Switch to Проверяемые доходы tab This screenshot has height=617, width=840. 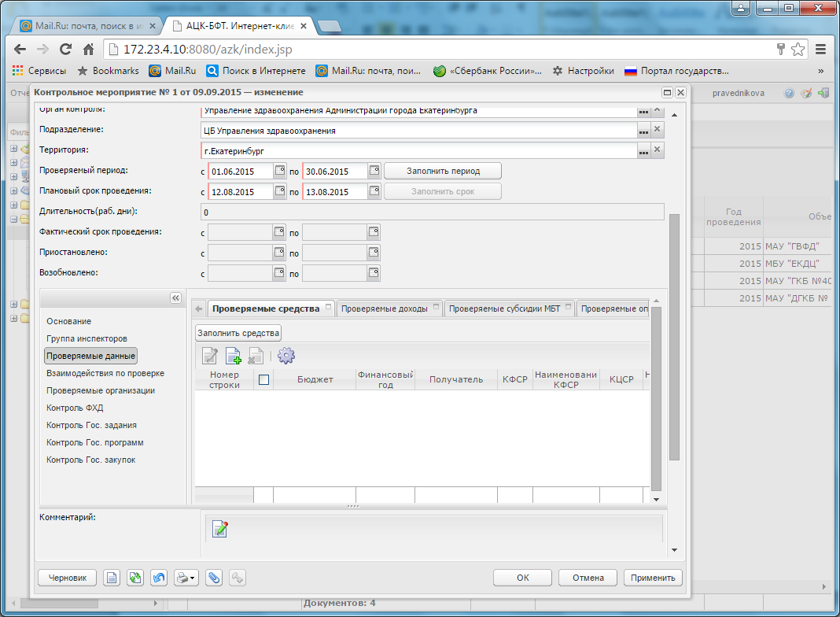(384, 308)
